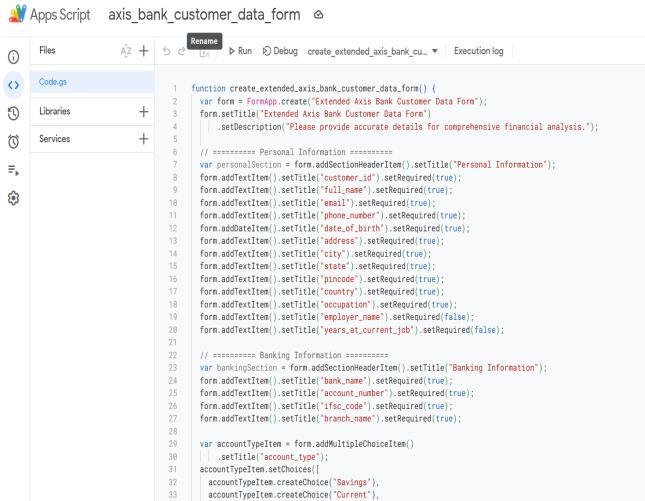Start Debug on selected function

[x=280, y=51]
